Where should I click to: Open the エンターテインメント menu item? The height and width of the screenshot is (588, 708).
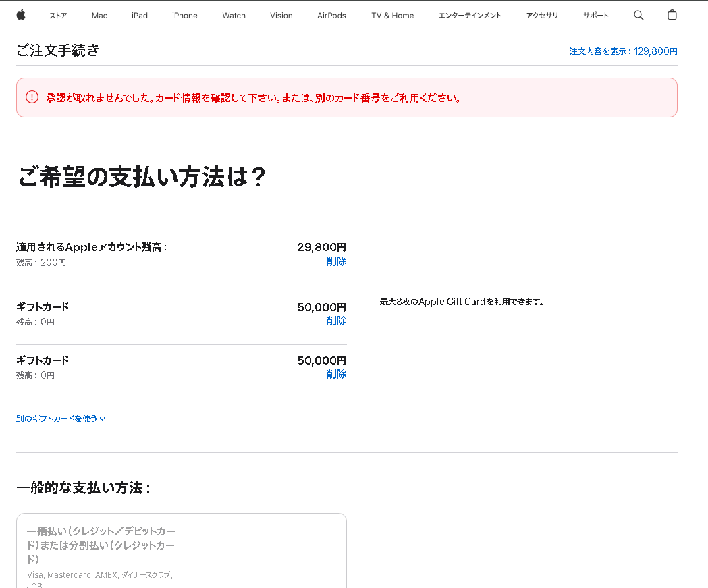pos(470,16)
